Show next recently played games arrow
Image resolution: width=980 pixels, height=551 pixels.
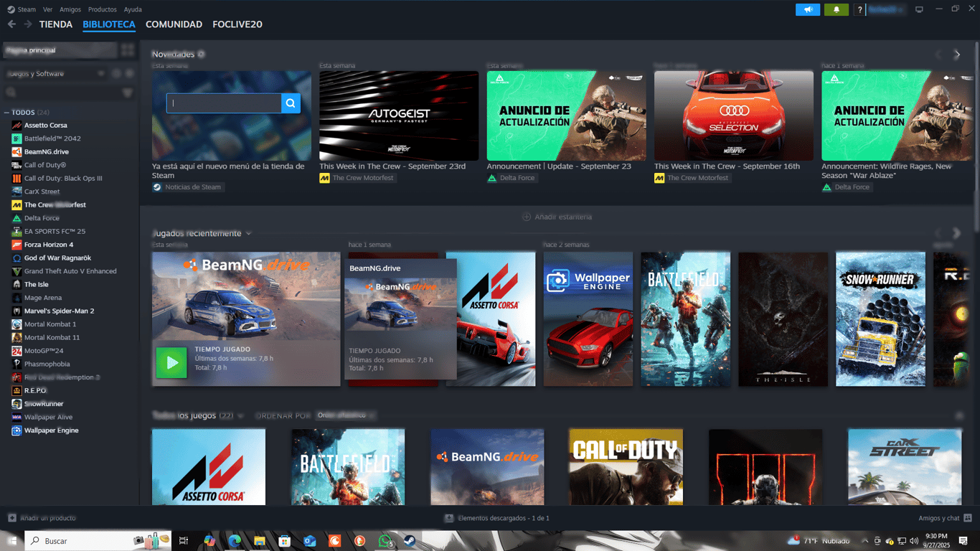coord(957,233)
